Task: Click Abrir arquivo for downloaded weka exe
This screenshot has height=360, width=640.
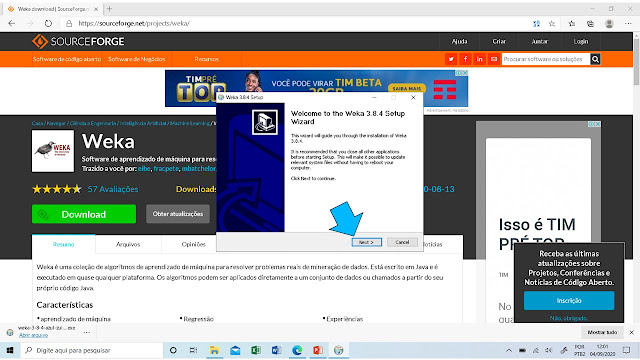Action: 33,335
